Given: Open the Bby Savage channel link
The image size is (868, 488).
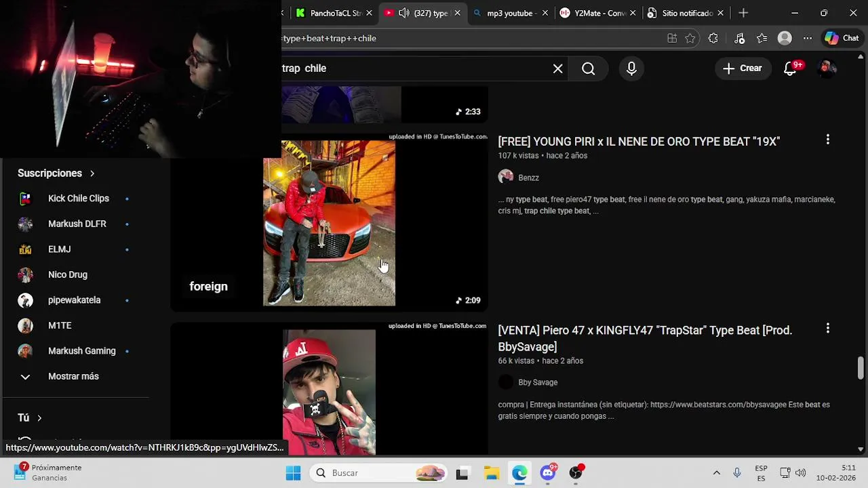Looking at the screenshot, I should click(x=538, y=383).
